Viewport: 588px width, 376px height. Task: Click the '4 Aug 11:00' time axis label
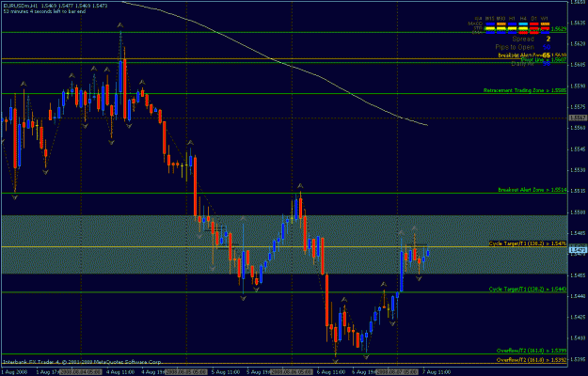(120, 372)
